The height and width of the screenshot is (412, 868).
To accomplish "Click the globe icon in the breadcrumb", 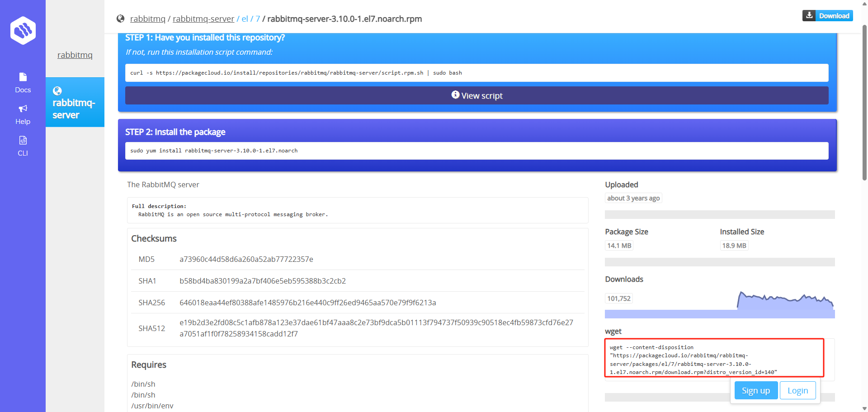I will point(120,19).
